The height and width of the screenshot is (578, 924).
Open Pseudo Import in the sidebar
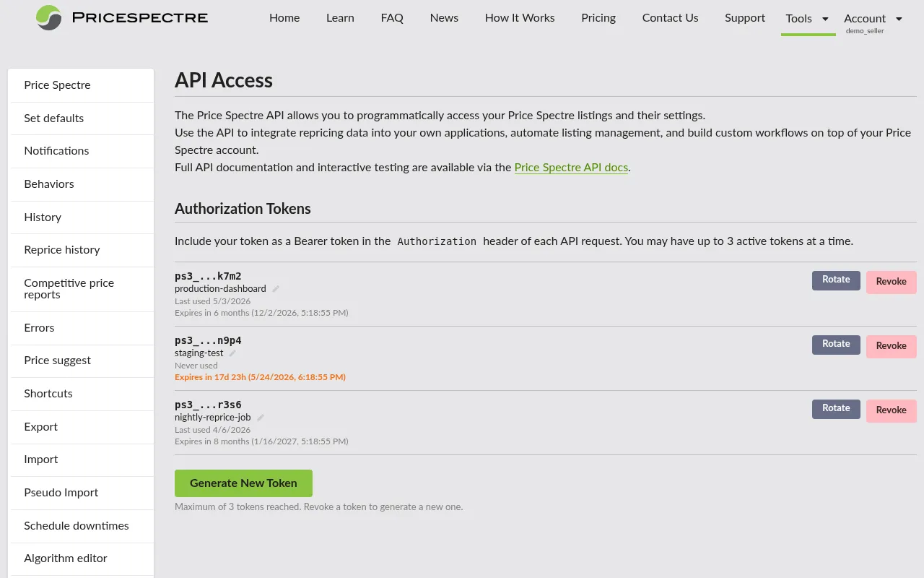click(x=82, y=493)
